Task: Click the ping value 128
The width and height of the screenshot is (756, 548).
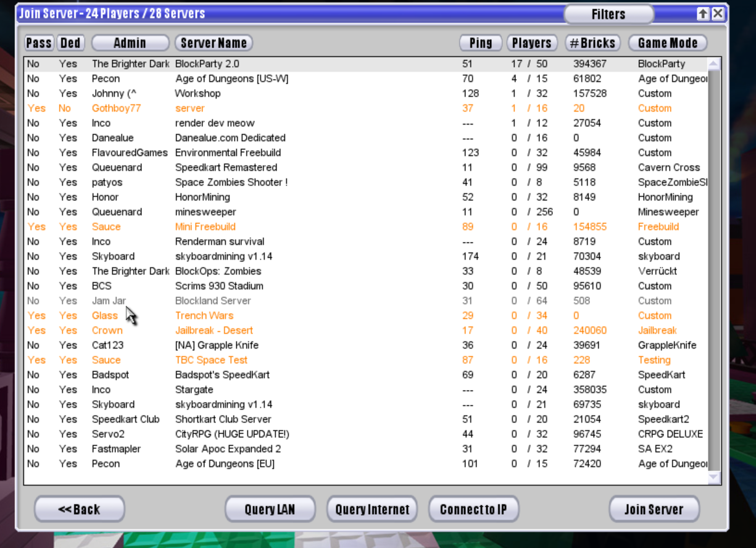Action: (470, 93)
